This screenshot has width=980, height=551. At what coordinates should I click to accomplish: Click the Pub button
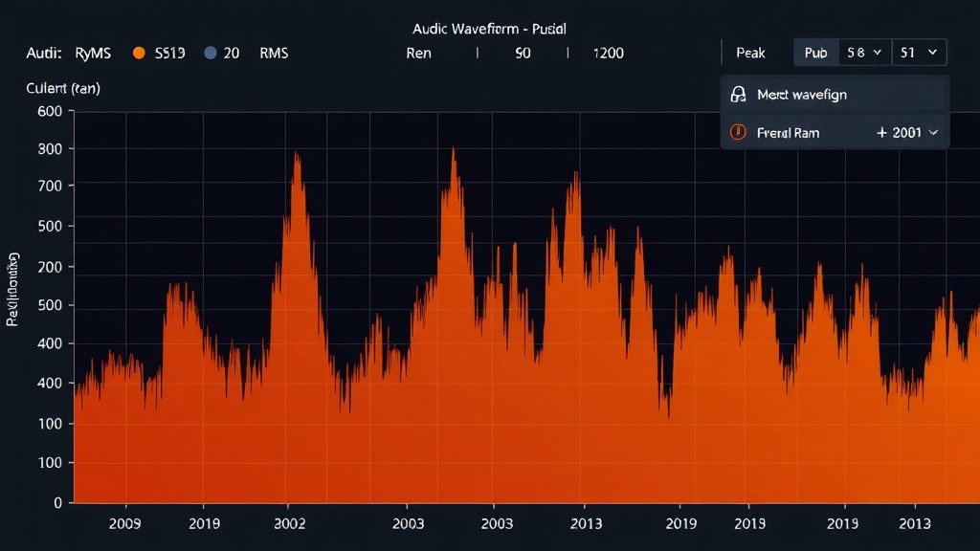click(x=815, y=53)
